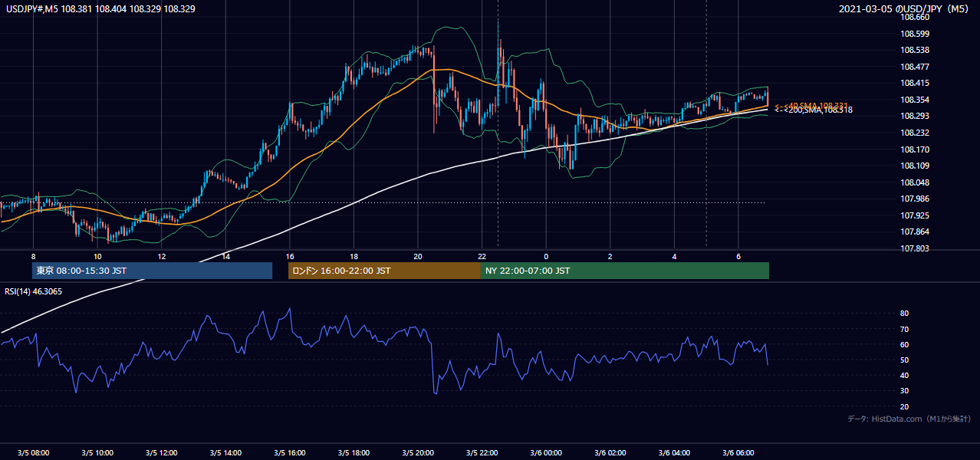Click hour label 4 under the price chart
This screenshot has width=980, height=460.
pyautogui.click(x=673, y=256)
